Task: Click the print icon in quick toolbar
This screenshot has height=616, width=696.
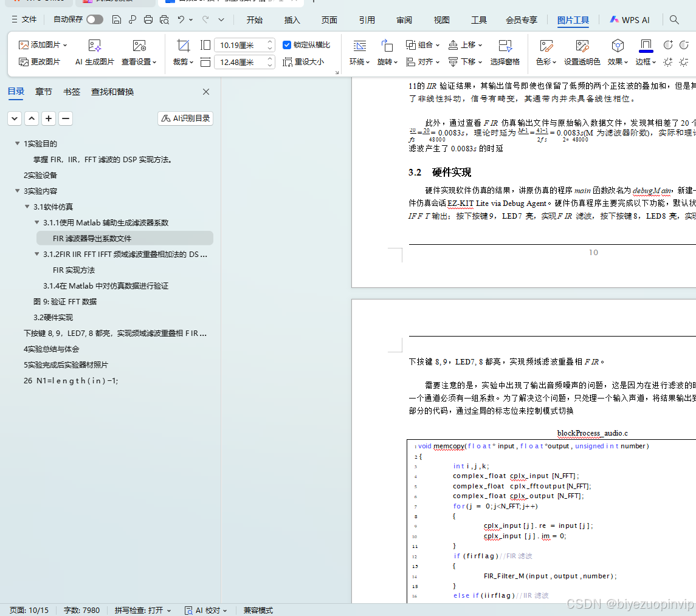Action: [148, 19]
